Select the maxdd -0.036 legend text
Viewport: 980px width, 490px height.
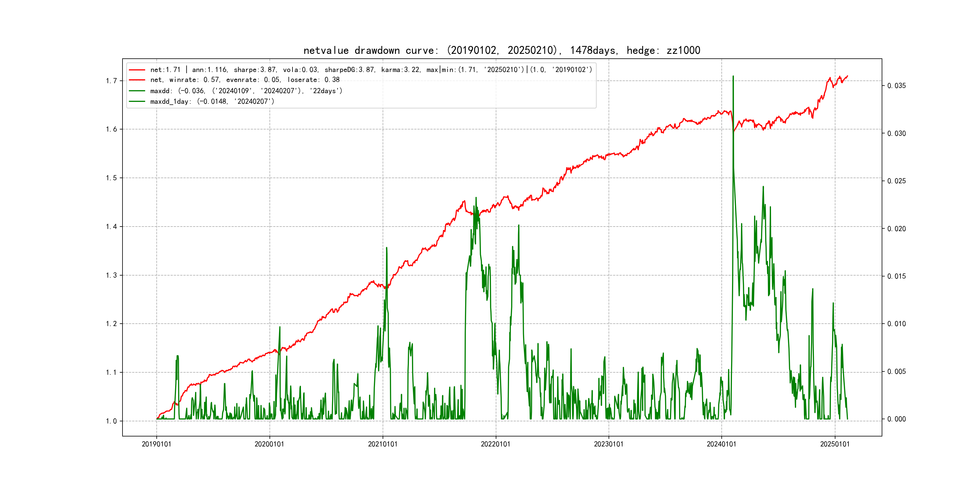coord(246,91)
